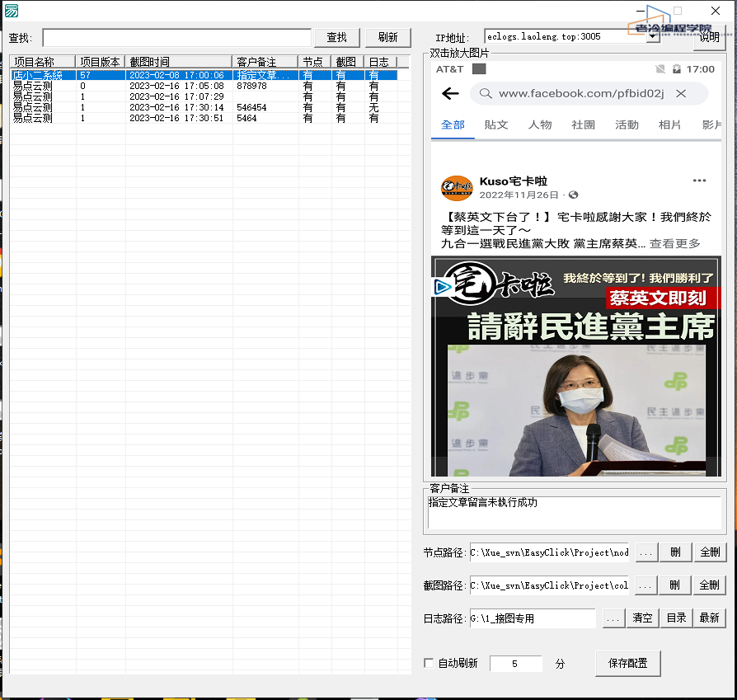Click the play icon on the post image

tap(442, 287)
